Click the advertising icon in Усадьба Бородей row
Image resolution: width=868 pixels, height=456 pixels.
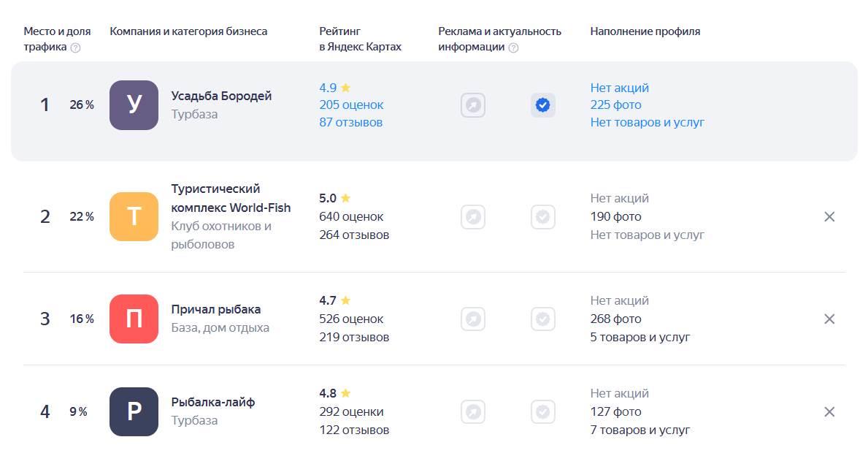tap(473, 105)
